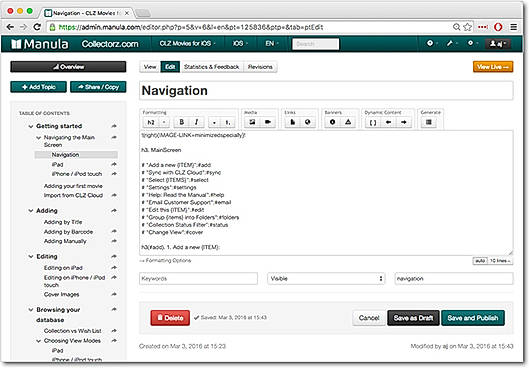Click the orange View Live button
This screenshot has width=529, height=368.
pos(493,67)
